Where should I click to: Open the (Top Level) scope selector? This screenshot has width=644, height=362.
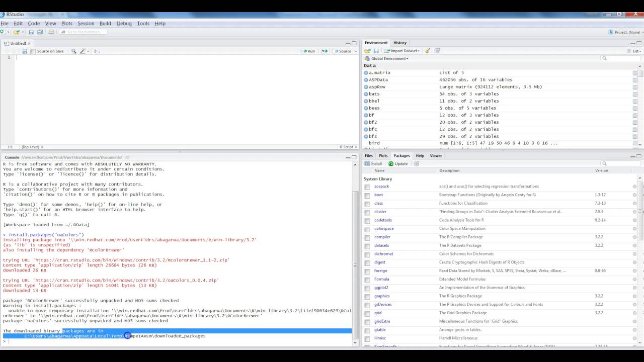tap(32, 147)
